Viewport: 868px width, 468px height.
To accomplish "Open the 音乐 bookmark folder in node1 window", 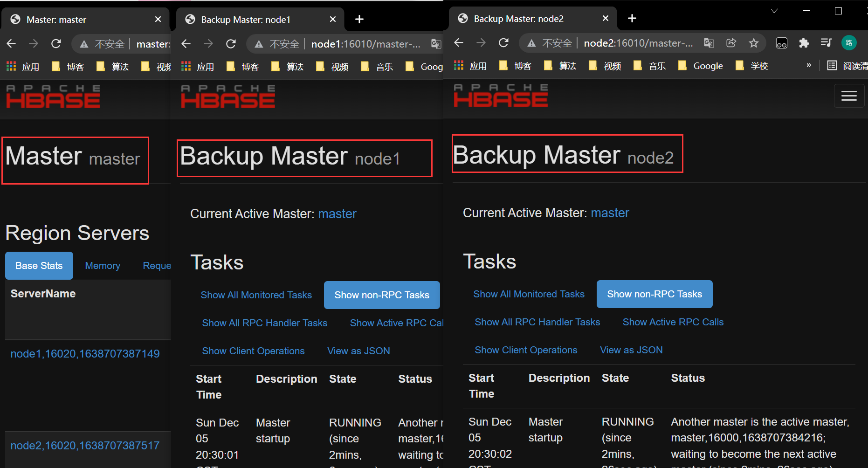I will click(377, 67).
